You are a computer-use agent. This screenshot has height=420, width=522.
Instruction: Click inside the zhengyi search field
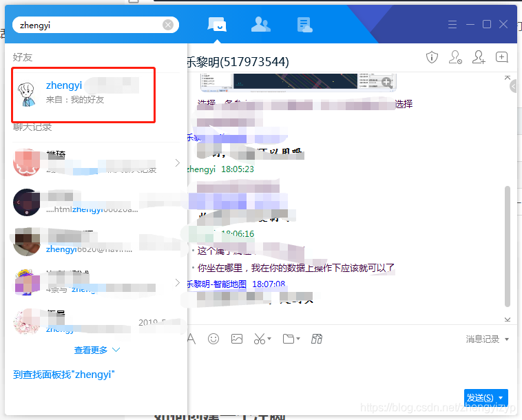pos(90,25)
